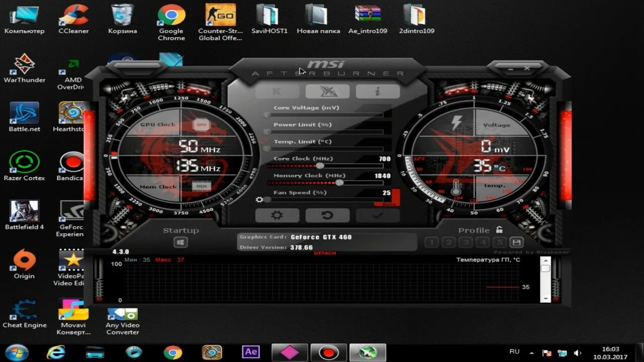Click the GPU chip icon on gauge

[201, 124]
